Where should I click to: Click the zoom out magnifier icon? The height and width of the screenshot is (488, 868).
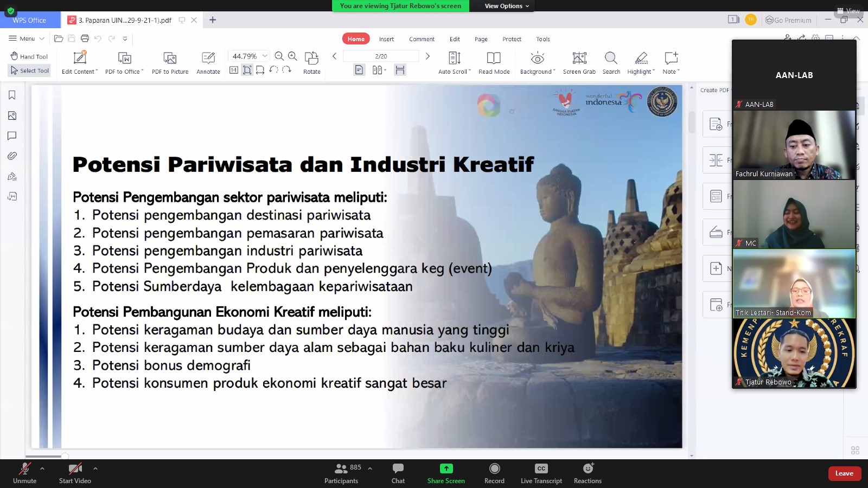279,56
